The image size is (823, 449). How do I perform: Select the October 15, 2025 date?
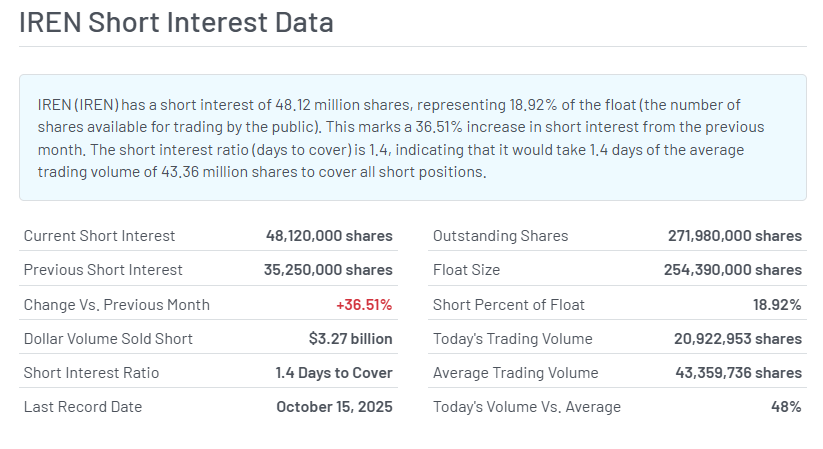334,406
